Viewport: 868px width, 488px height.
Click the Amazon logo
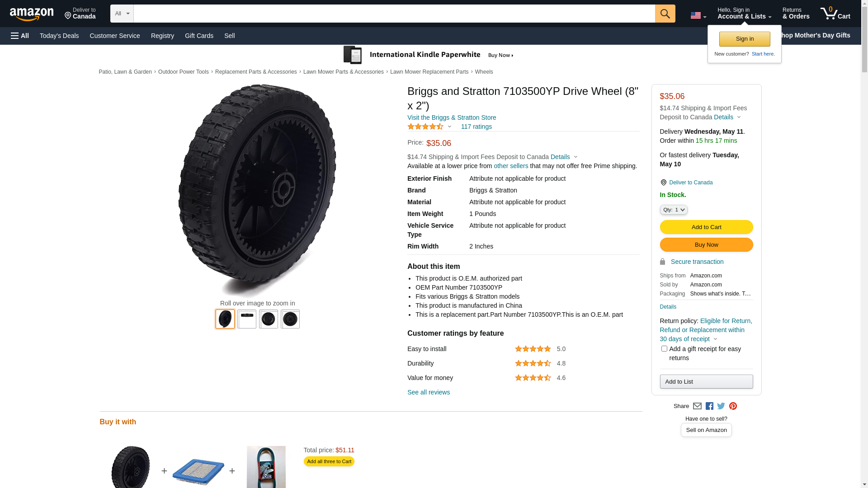coord(32,14)
